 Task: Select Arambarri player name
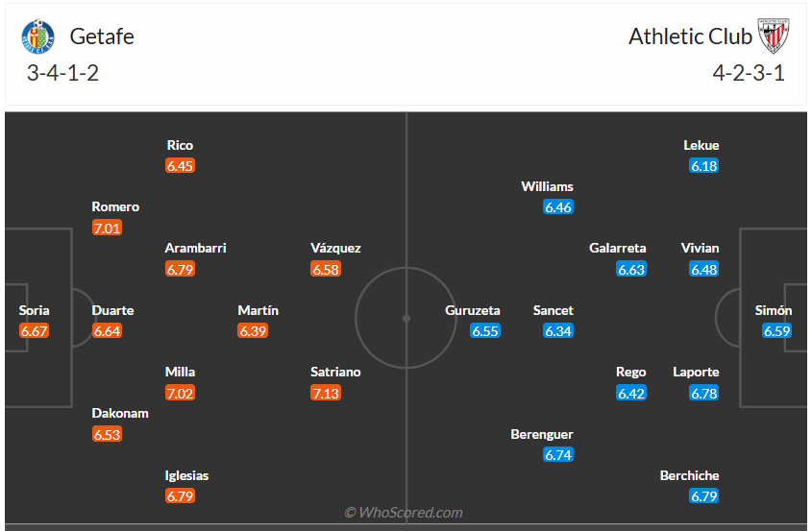tap(195, 248)
